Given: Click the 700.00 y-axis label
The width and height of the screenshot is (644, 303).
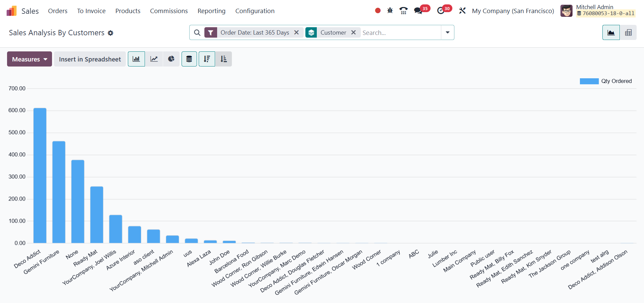Looking at the screenshot, I should 17,88.
